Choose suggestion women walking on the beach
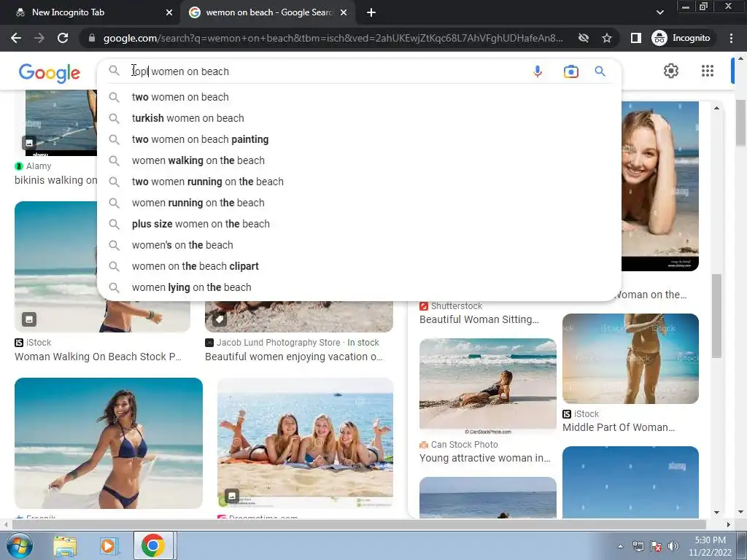 [x=359, y=160]
